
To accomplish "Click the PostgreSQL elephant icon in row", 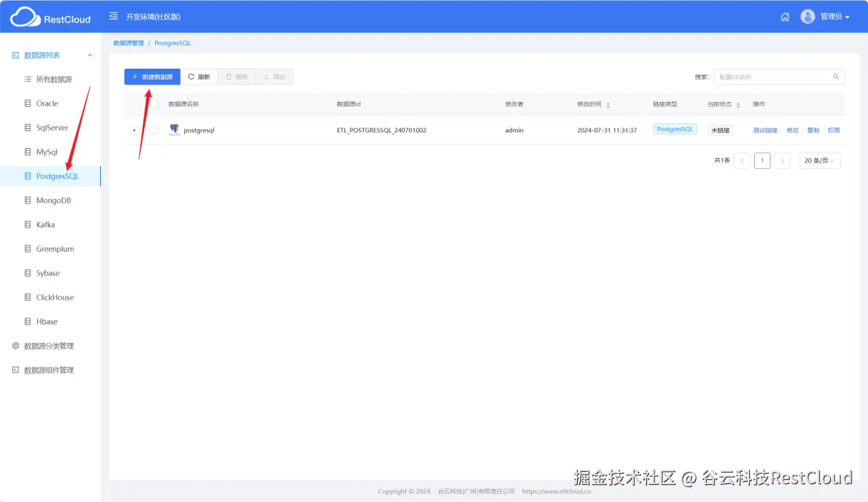I will 174,130.
